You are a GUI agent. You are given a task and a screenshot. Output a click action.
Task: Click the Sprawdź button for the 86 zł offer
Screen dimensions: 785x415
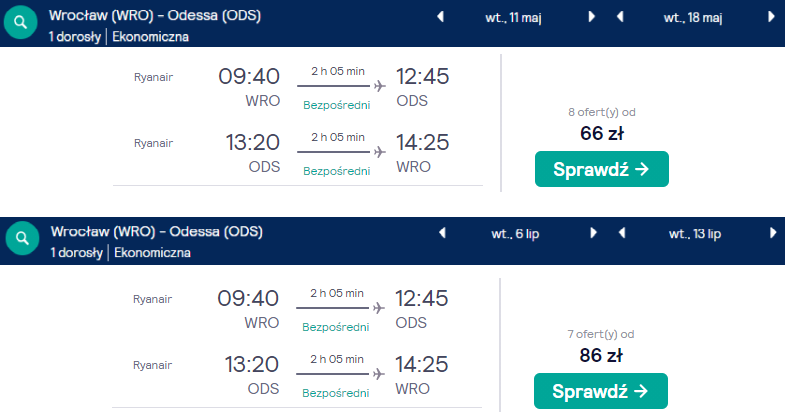point(601,391)
